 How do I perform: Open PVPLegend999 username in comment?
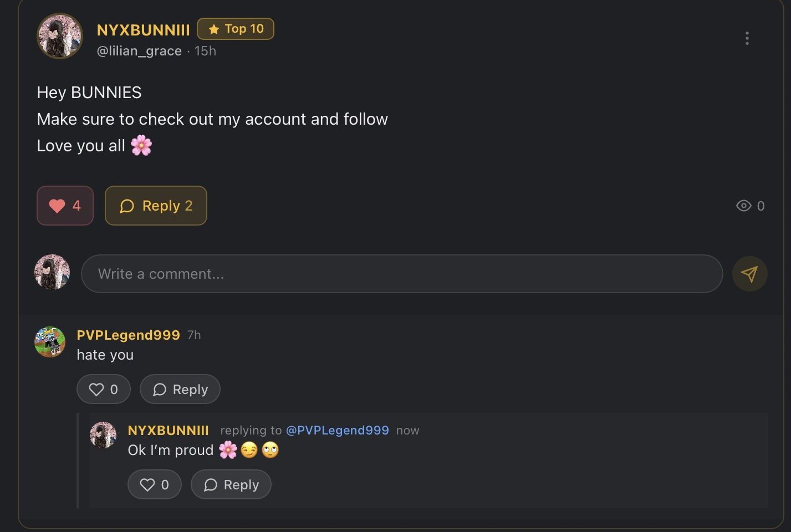(x=128, y=335)
